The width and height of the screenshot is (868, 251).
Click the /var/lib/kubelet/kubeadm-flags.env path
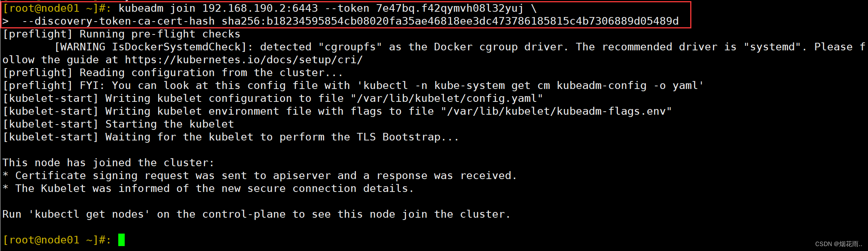[556, 111]
